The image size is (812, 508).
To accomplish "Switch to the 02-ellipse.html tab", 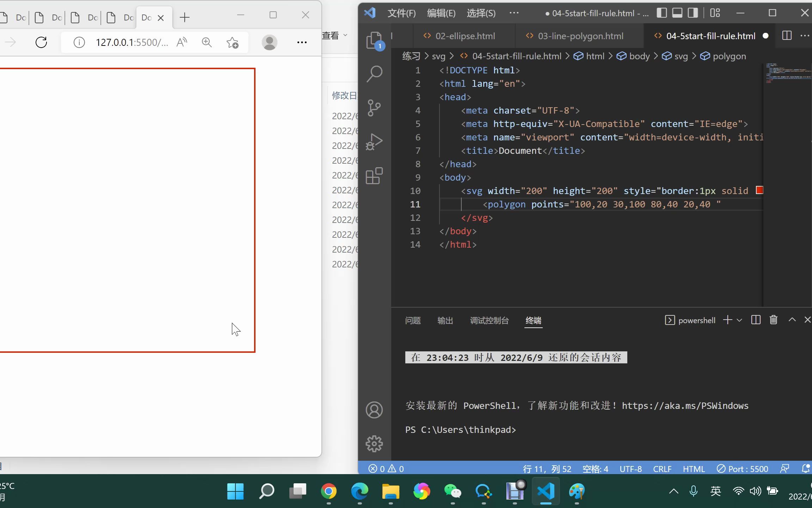I will (465, 36).
